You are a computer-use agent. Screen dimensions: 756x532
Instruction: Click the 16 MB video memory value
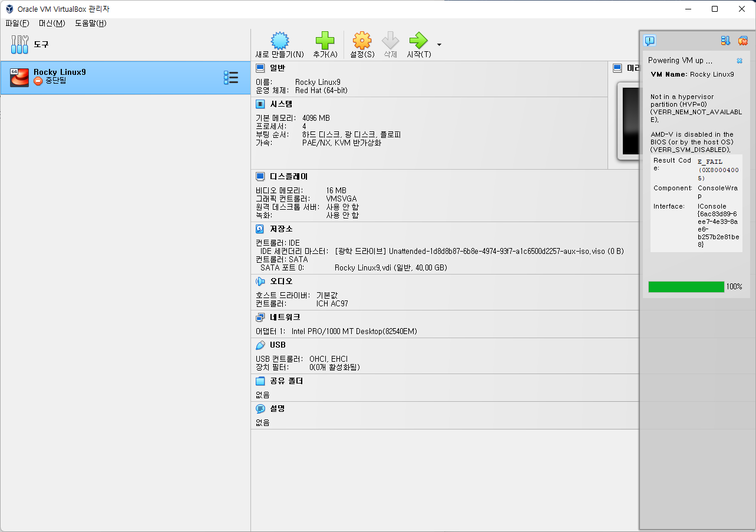[336, 190]
